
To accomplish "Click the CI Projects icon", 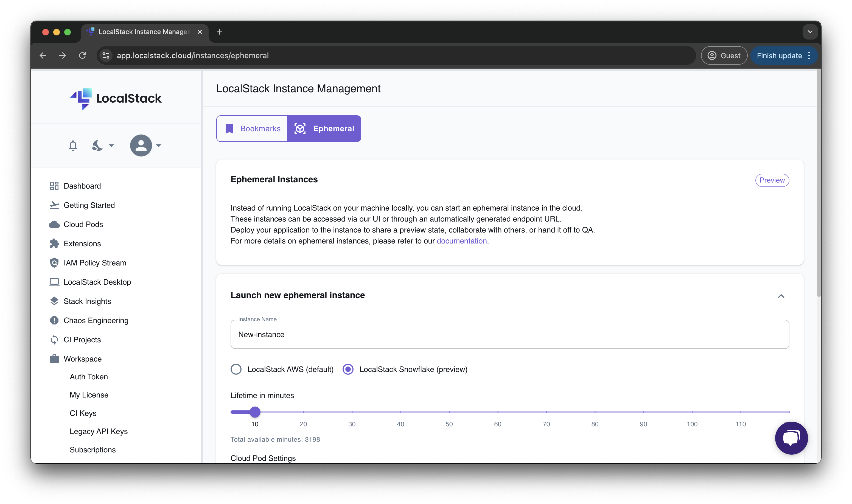I will pyautogui.click(x=54, y=340).
